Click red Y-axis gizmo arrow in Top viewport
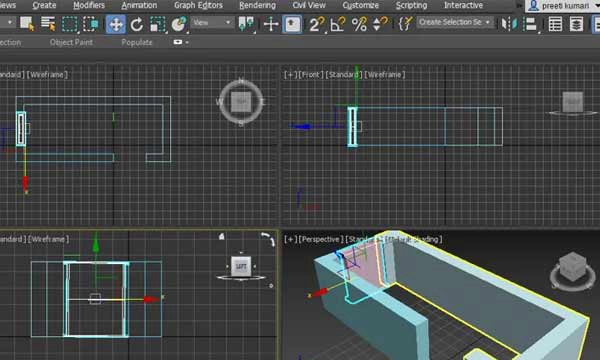The width and height of the screenshot is (600, 360). coord(25,183)
